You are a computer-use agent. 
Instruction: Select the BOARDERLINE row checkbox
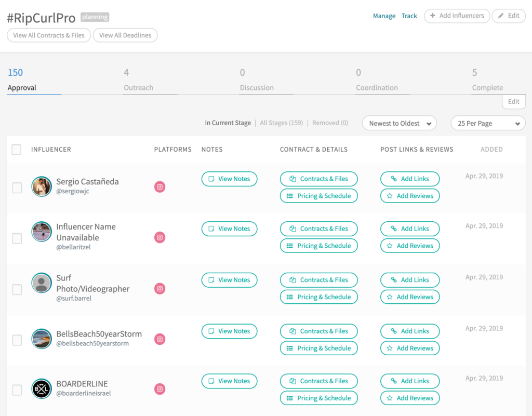pyautogui.click(x=17, y=390)
